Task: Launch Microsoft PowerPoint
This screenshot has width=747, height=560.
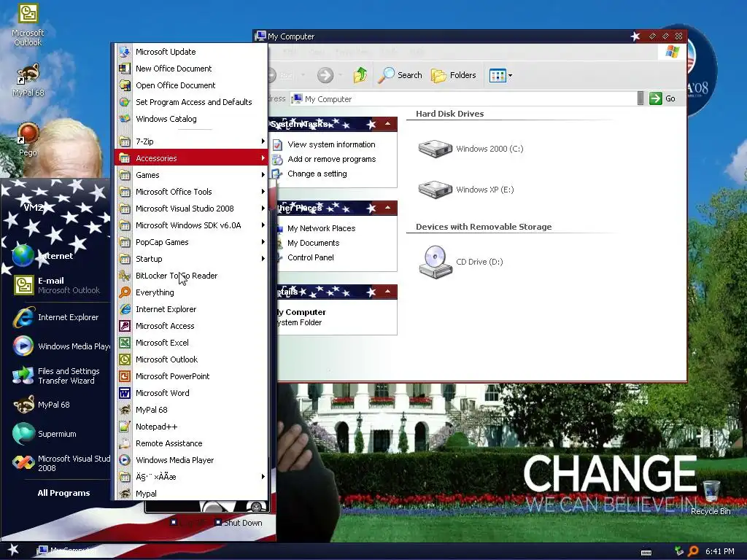Action: (x=190, y=376)
